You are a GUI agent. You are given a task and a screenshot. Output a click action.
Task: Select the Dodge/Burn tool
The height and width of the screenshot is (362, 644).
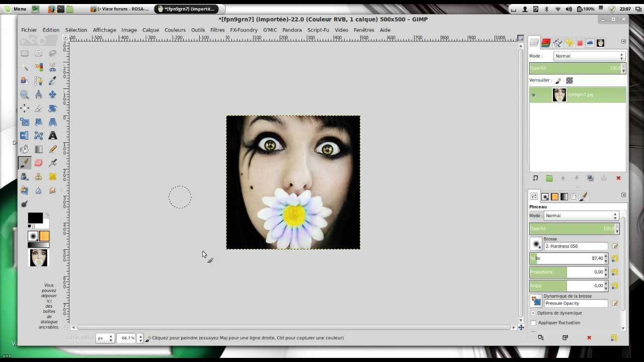(x=24, y=204)
